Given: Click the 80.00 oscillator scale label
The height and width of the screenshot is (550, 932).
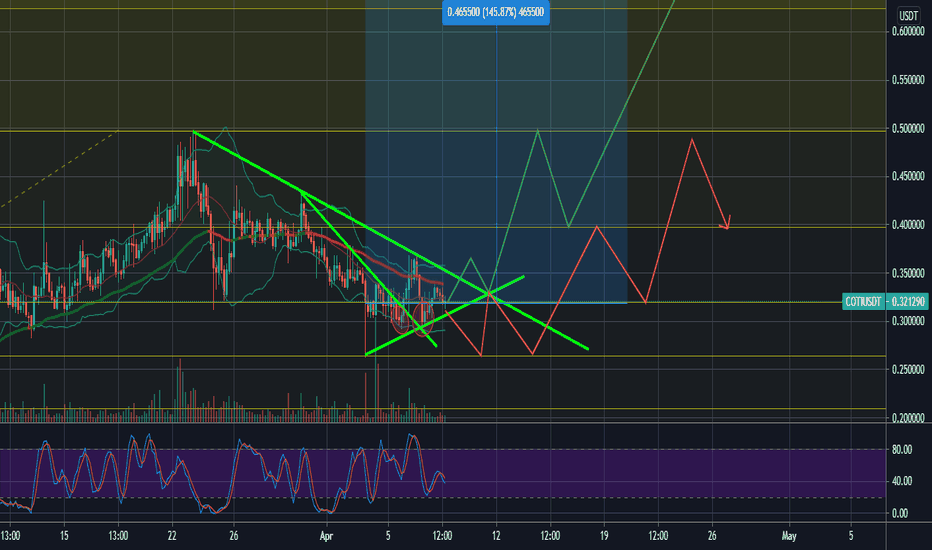Looking at the screenshot, I should click(902, 450).
